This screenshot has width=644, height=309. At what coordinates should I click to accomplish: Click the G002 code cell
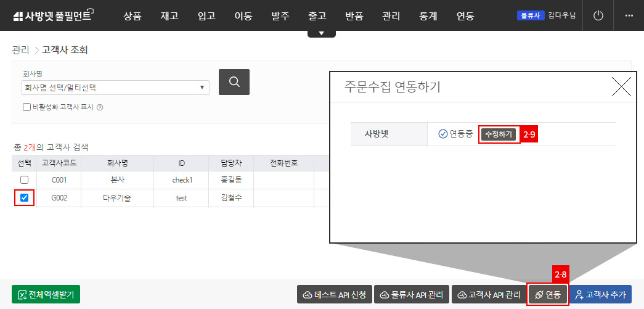coord(59,197)
